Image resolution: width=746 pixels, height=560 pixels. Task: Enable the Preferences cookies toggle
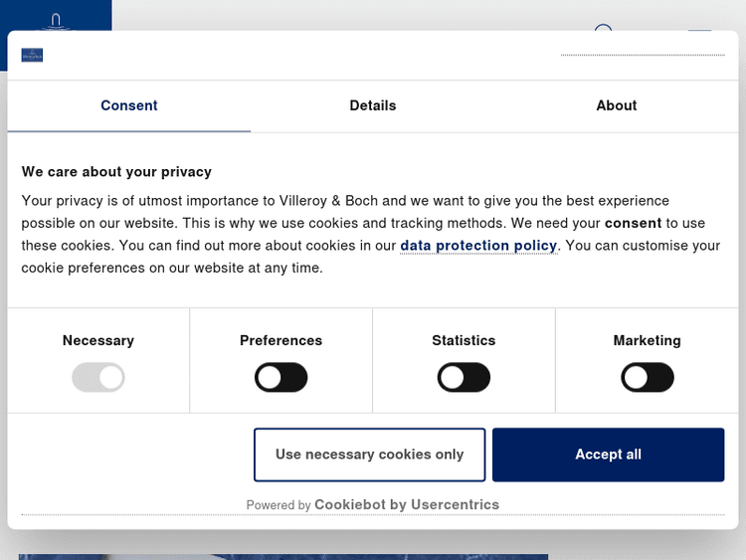coord(281,377)
